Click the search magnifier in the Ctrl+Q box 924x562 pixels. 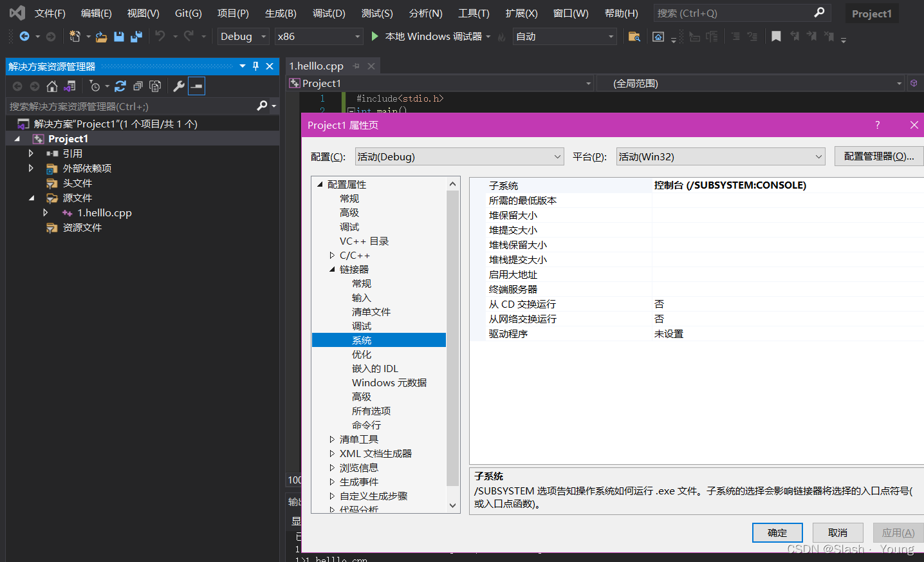819,13
